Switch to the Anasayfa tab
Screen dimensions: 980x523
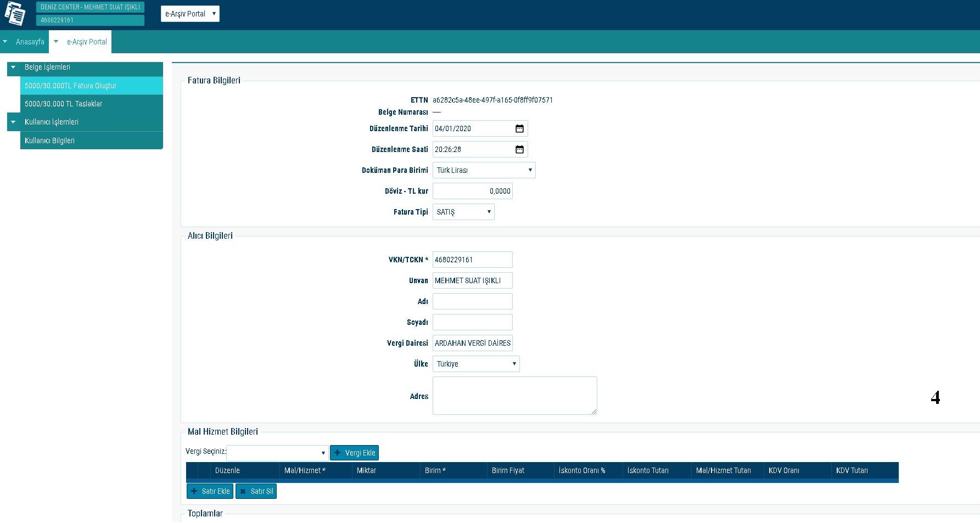pyautogui.click(x=30, y=42)
